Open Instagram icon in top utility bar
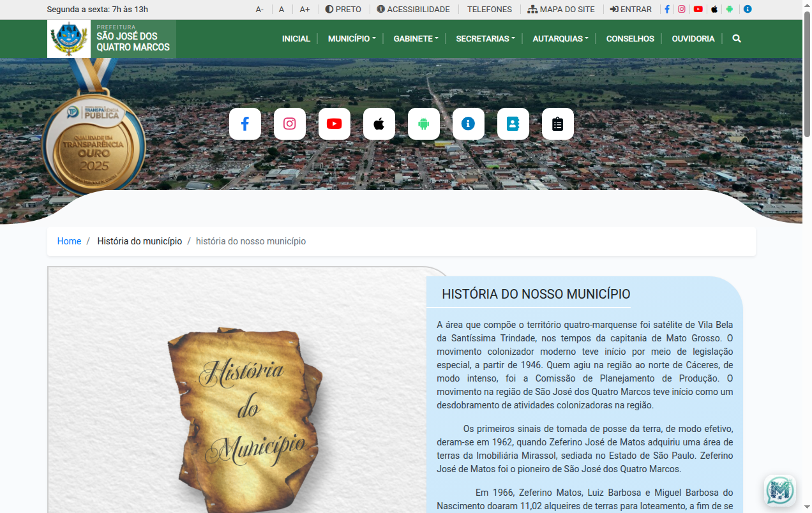This screenshot has height=513, width=812. (682, 10)
